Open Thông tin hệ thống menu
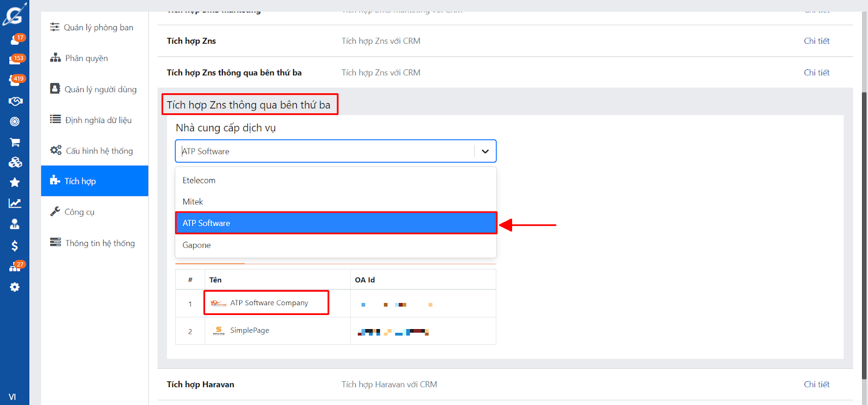The width and height of the screenshot is (868, 405). click(x=94, y=243)
